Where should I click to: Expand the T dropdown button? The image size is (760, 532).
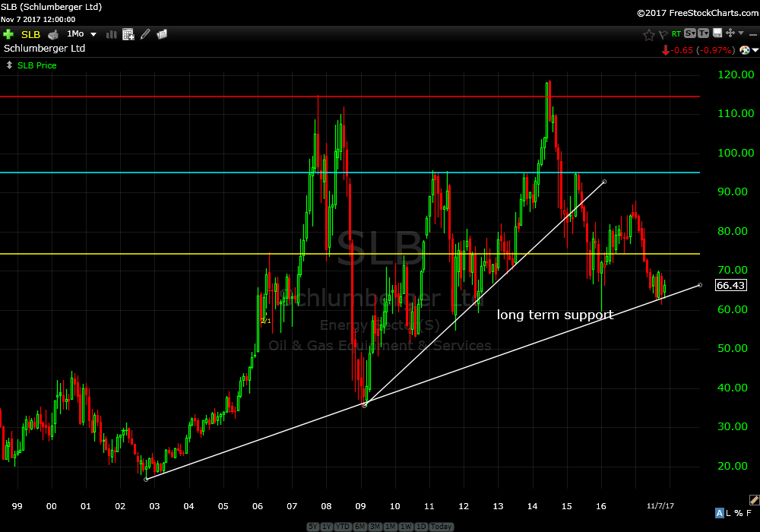(703, 33)
